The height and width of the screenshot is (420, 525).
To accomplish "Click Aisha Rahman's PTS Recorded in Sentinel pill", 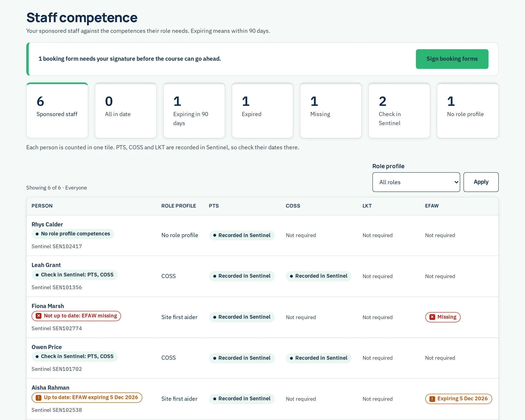I will (242, 399).
